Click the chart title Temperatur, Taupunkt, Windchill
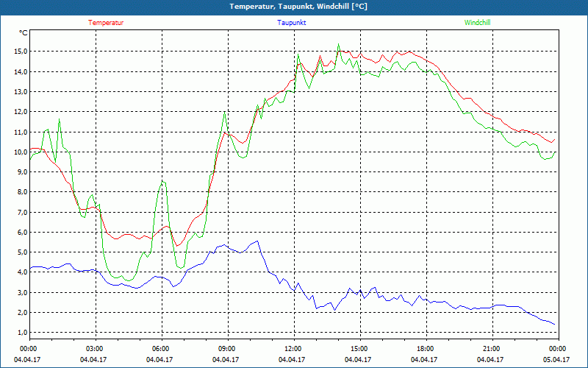This screenshot has width=588, height=368. tap(298, 7)
